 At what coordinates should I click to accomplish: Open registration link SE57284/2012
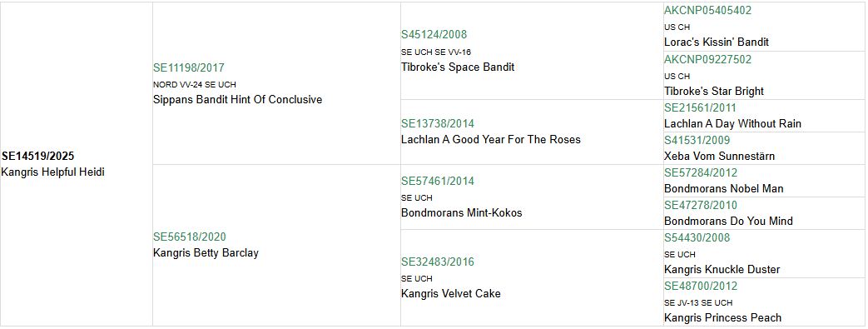pyautogui.click(x=701, y=172)
